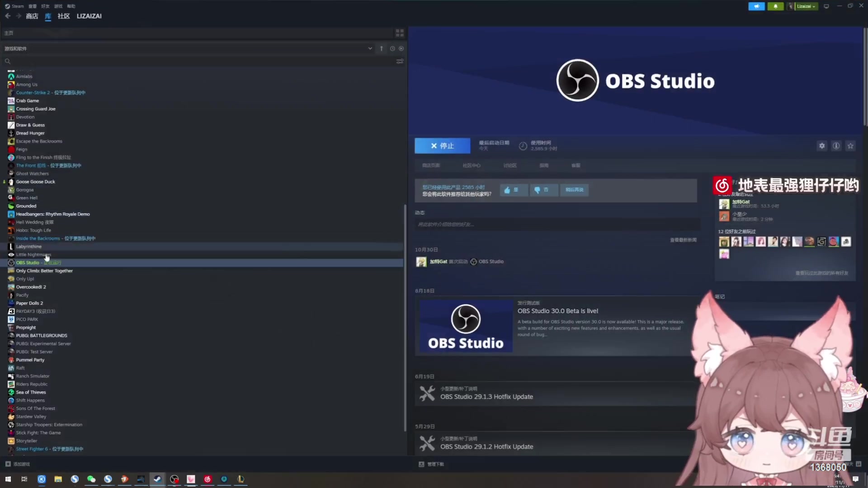Select Goose Goose Duck game icon
The image size is (868, 488).
(11, 182)
